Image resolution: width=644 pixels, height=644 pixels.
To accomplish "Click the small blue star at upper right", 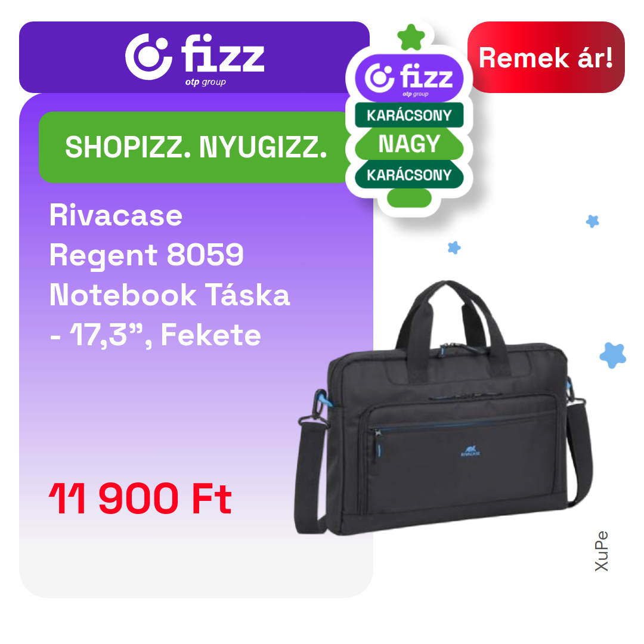I will 592,221.
